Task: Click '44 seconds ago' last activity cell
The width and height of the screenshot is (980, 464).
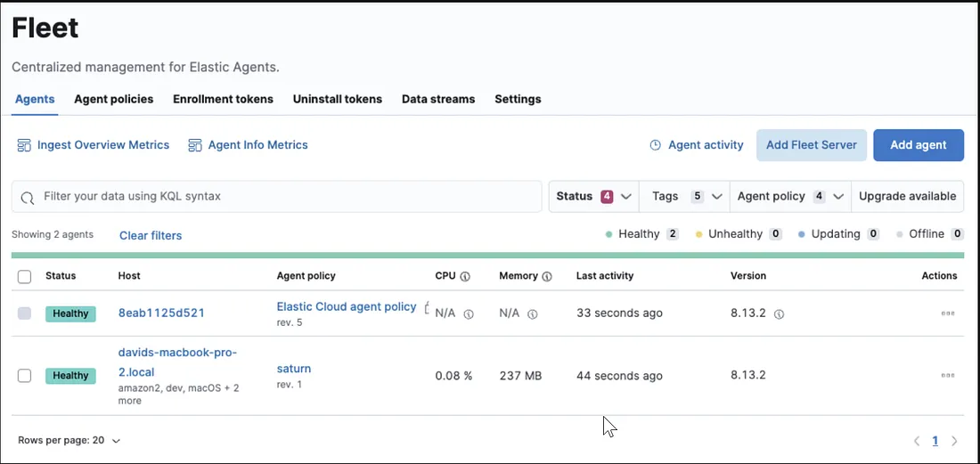Action: pos(619,375)
